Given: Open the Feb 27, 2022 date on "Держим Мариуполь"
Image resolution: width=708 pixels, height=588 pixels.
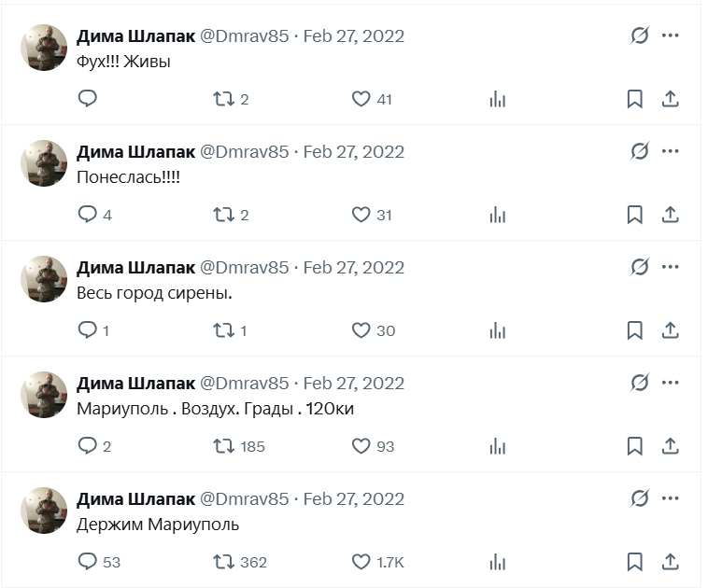Looking at the screenshot, I should (354, 499).
